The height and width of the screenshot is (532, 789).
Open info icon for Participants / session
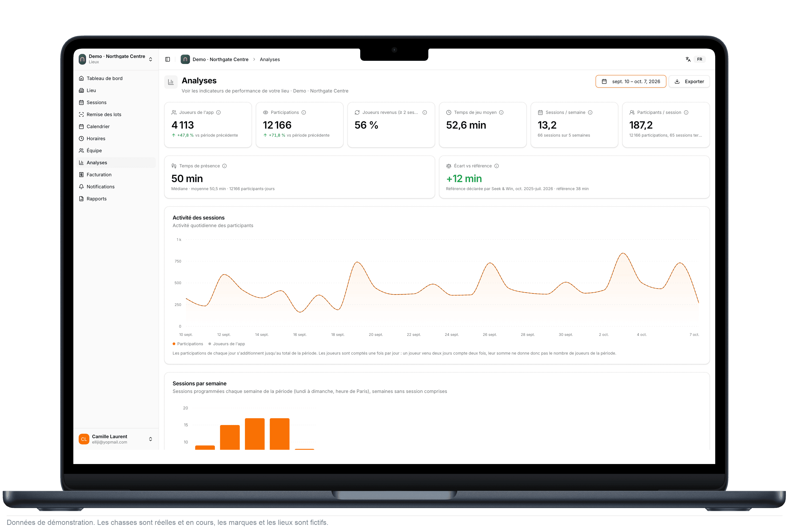686,113
